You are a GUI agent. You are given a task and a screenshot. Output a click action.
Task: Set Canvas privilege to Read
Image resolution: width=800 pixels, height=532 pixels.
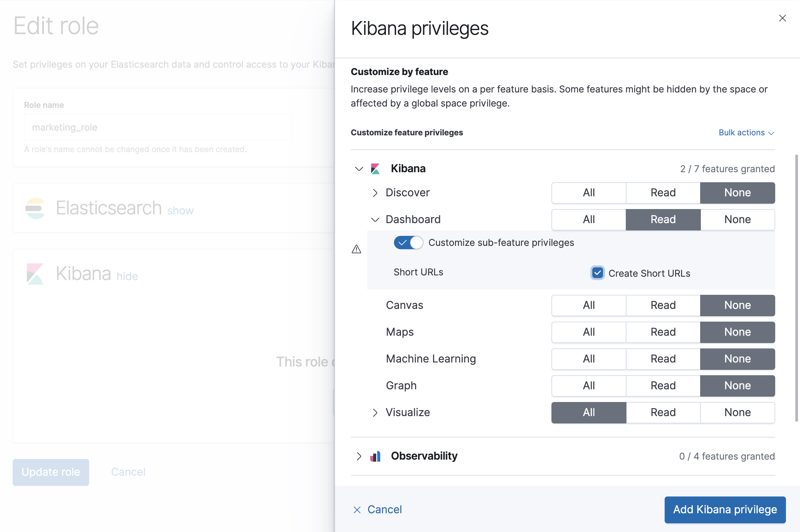click(x=663, y=305)
